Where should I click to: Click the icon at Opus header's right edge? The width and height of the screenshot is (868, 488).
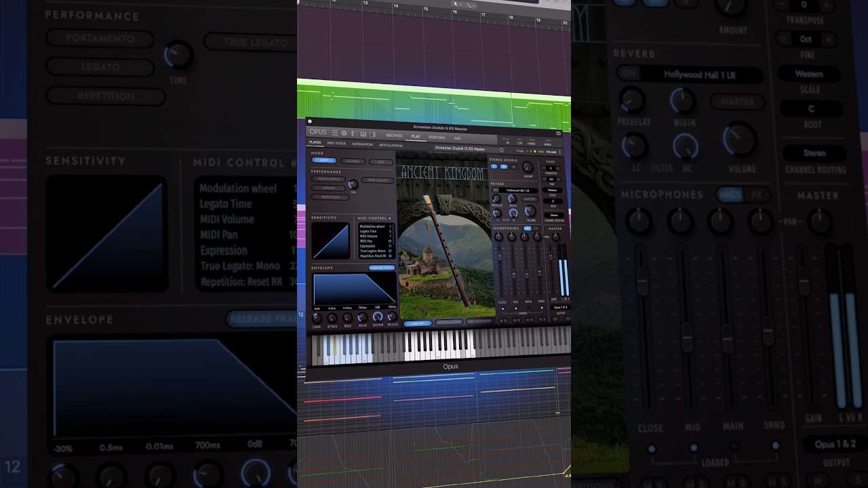(558, 134)
